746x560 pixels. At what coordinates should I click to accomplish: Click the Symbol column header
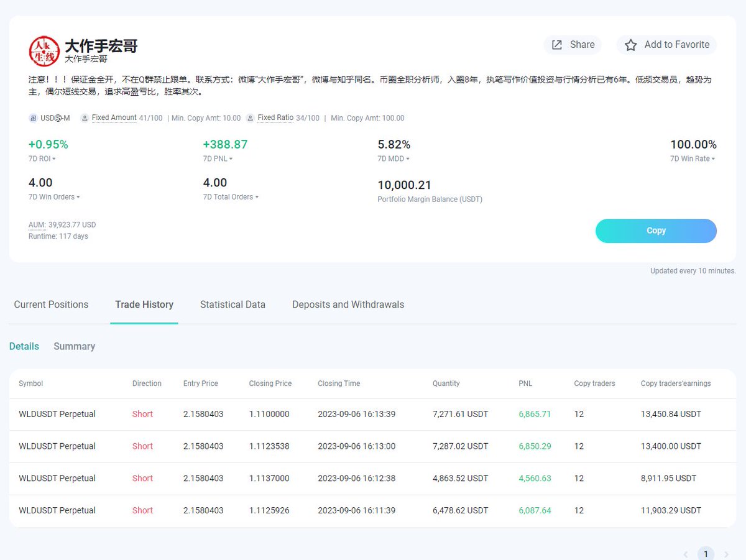point(31,383)
